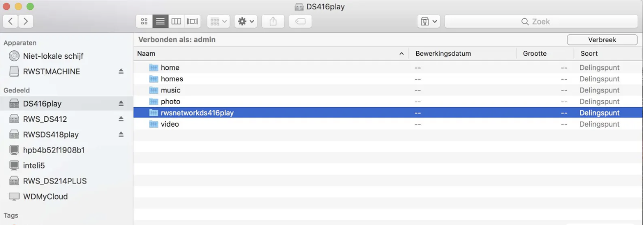
Task: Open the Synology device dropdown in toolbar
Action: click(429, 22)
